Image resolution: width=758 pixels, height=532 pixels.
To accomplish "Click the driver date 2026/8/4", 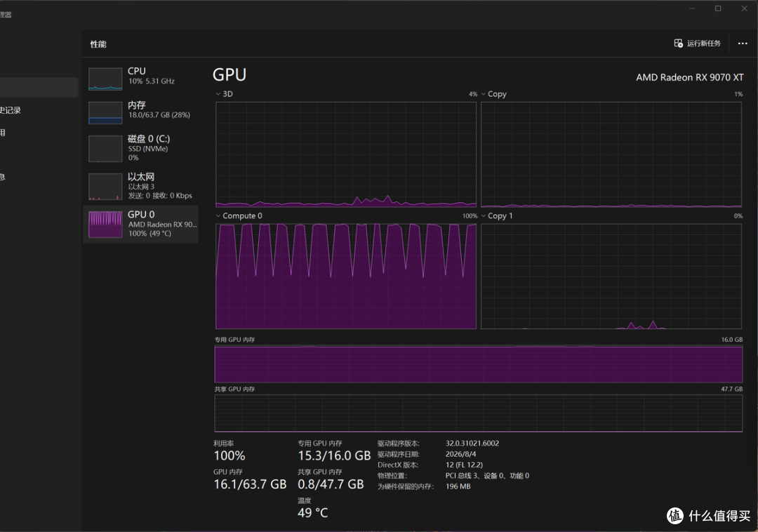I will click(x=460, y=454).
